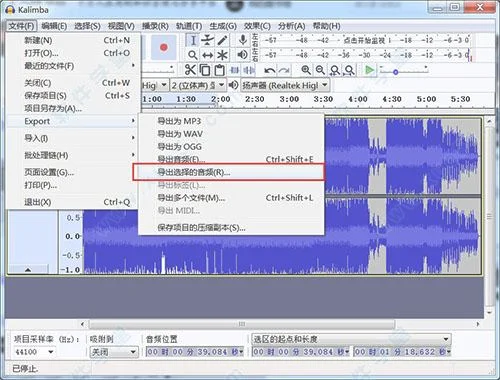The width and height of the screenshot is (500, 380).
Task: Choose 导出为 WAV in Export submenu
Action: click(231, 134)
